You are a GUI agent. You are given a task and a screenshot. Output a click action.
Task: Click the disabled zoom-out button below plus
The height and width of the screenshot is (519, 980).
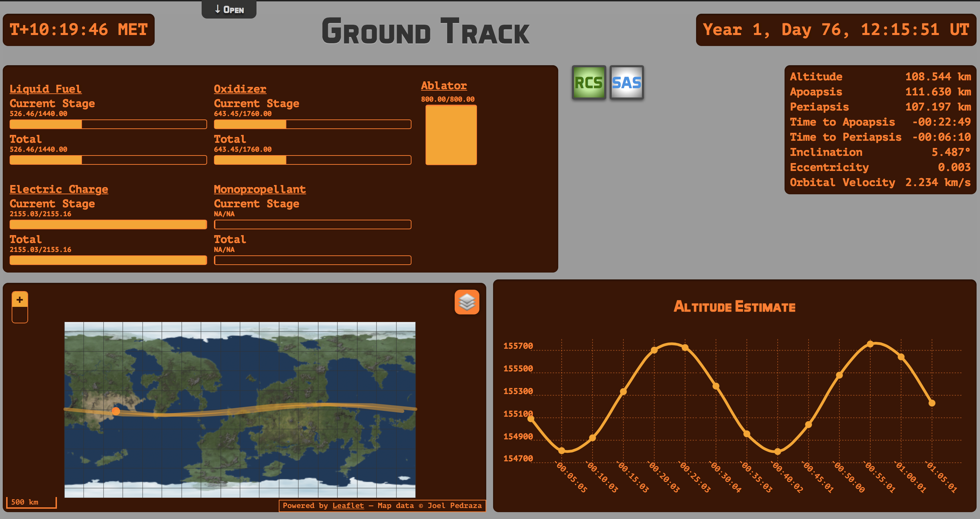(x=20, y=315)
